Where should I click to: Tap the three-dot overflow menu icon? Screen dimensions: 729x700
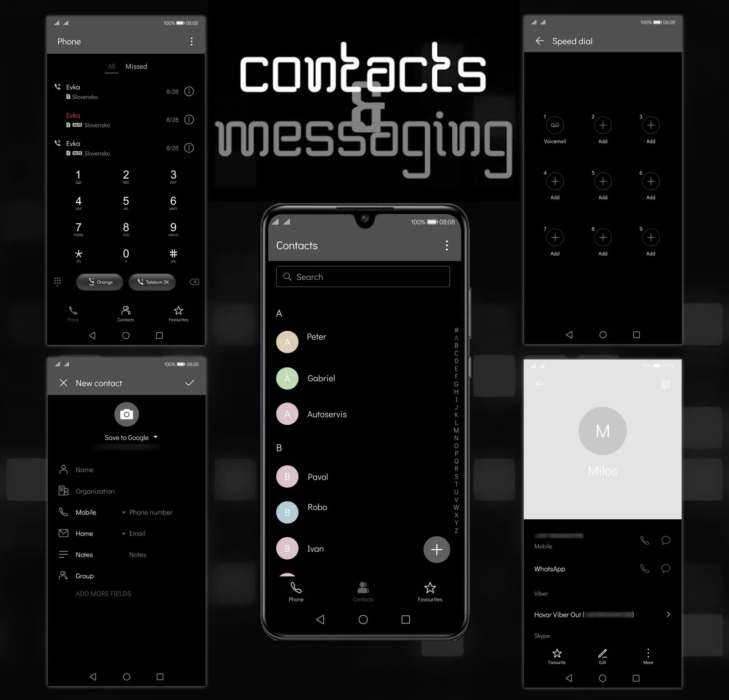[447, 245]
